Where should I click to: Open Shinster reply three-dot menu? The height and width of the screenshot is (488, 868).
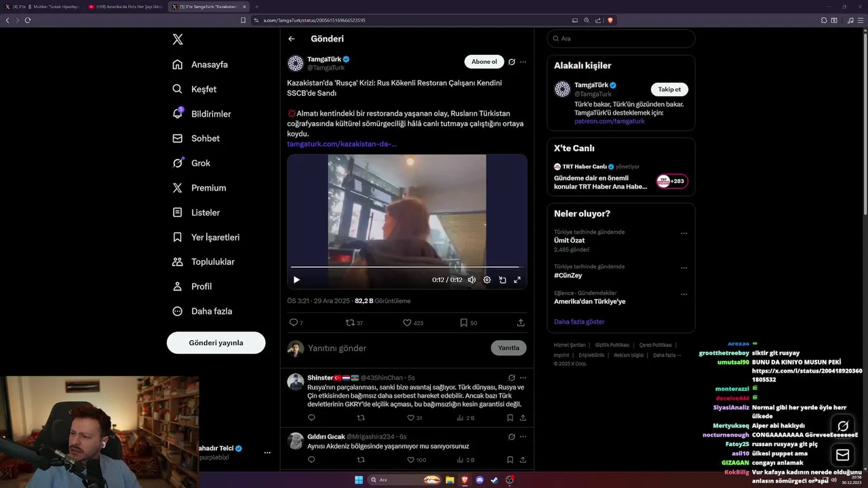click(523, 378)
